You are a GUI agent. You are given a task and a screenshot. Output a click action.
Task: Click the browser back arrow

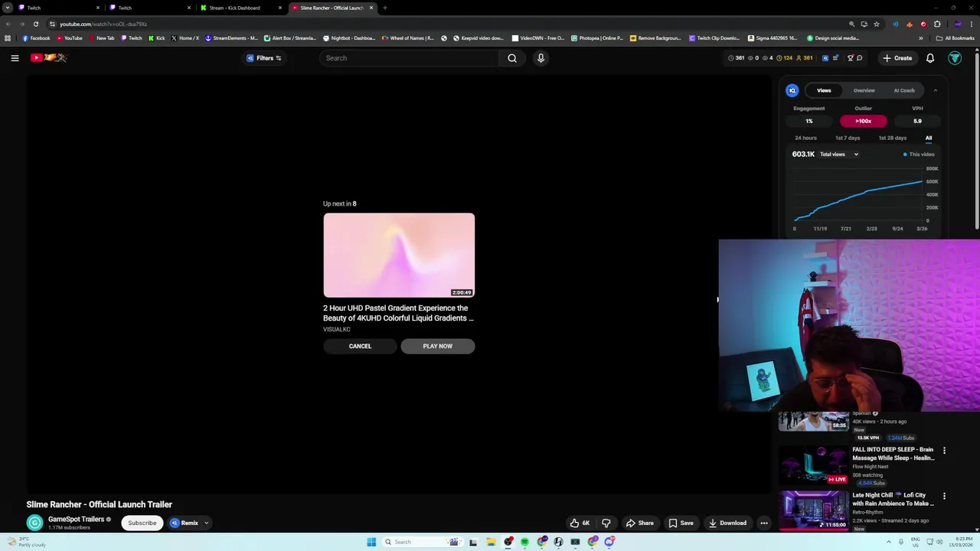point(8,24)
